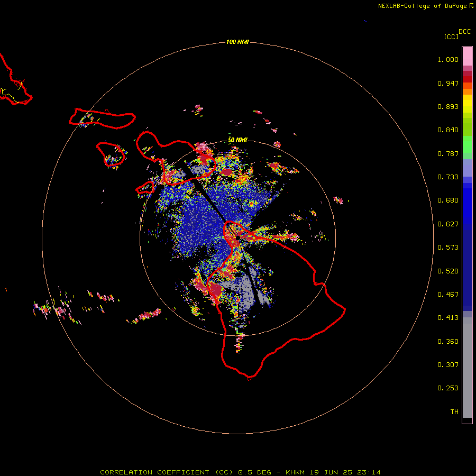
Task: Click the 0.733 scale value
Action: 448,177
